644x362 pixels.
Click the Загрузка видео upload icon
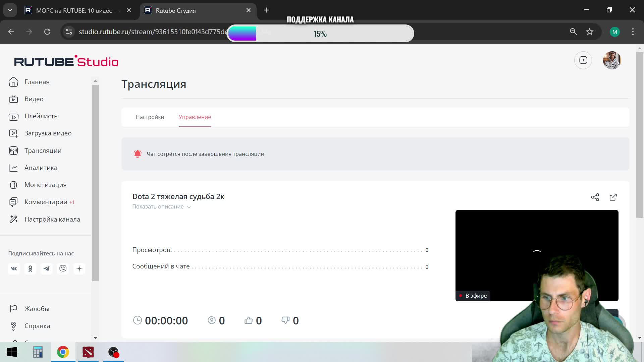[13, 133]
